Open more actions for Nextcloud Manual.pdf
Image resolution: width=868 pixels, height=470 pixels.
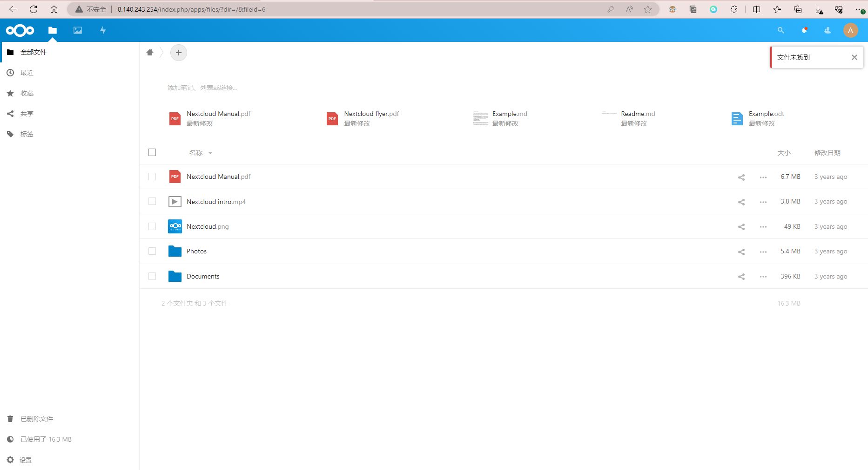pyautogui.click(x=763, y=177)
